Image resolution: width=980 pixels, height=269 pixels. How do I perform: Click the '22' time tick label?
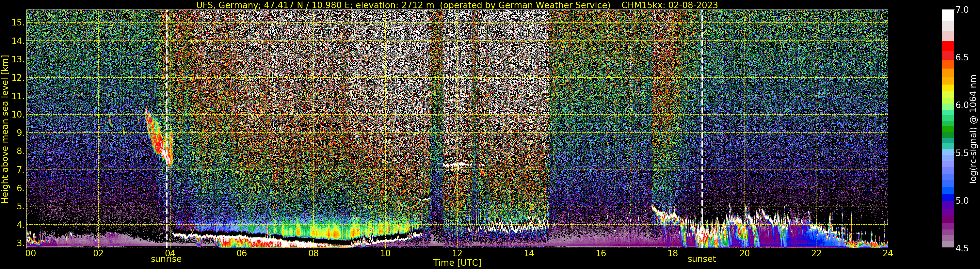tap(816, 253)
